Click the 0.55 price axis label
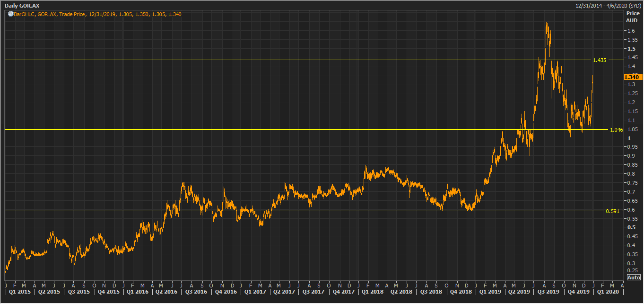Image resolution: width=644 pixels, height=304 pixels. click(x=633, y=218)
